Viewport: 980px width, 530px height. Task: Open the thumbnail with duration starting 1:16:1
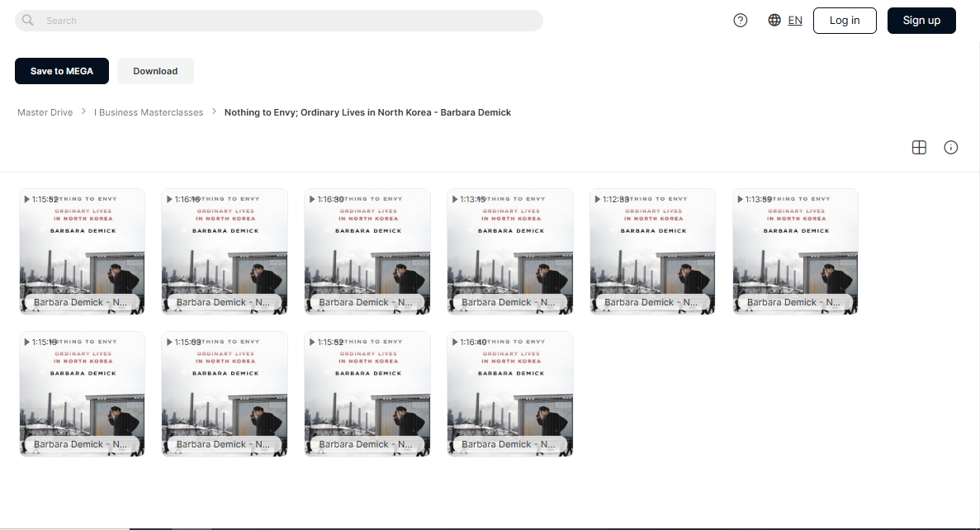[x=225, y=251]
